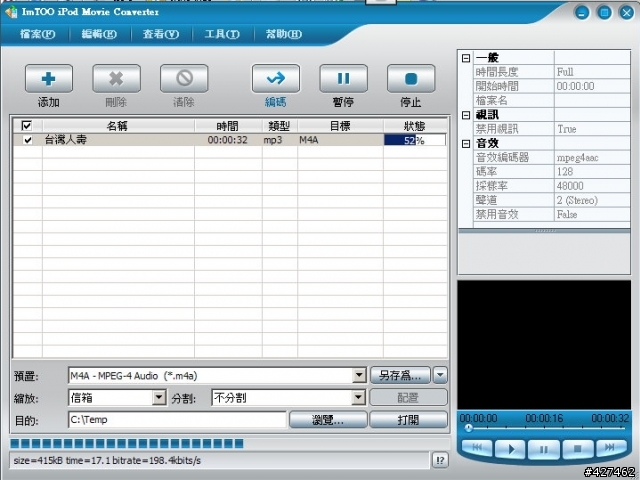Skip to next in preview player
Viewport: 640px width, 480px height.
(x=611, y=448)
